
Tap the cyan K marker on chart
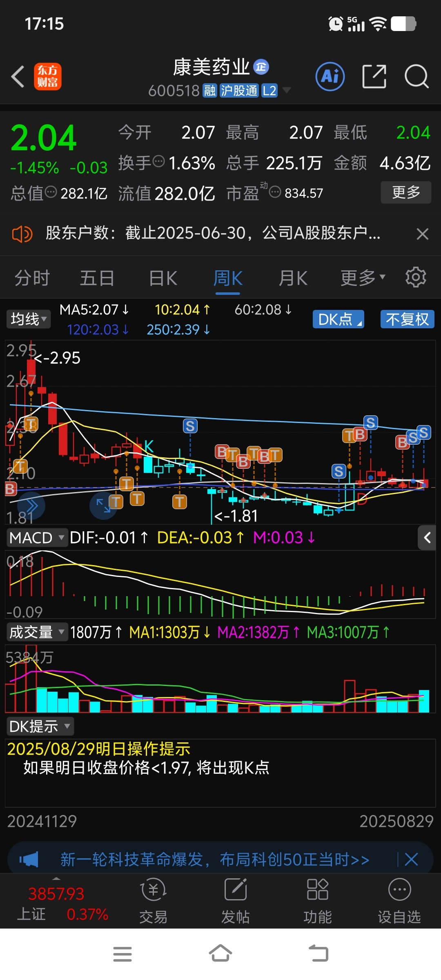pyautogui.click(x=149, y=446)
